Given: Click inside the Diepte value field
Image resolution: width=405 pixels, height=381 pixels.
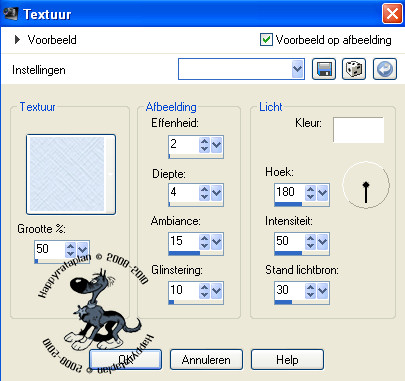Looking at the screenshot, I should coord(184,192).
